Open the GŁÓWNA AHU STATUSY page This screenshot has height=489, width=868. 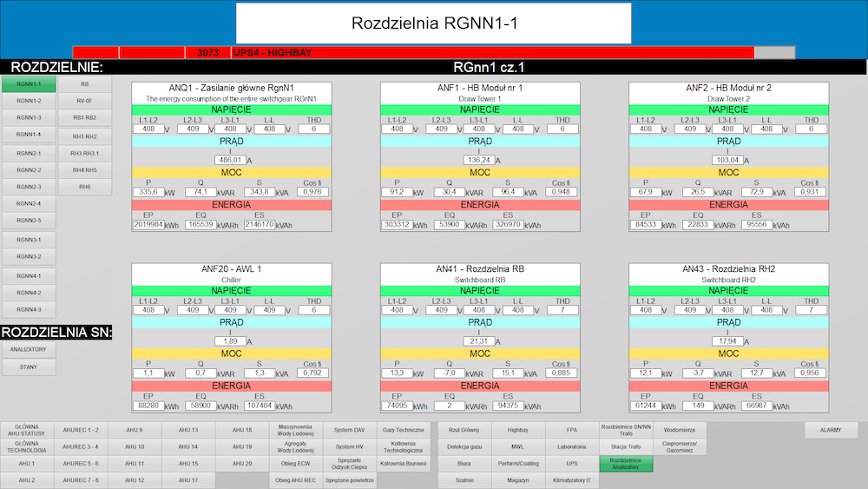coord(27,430)
